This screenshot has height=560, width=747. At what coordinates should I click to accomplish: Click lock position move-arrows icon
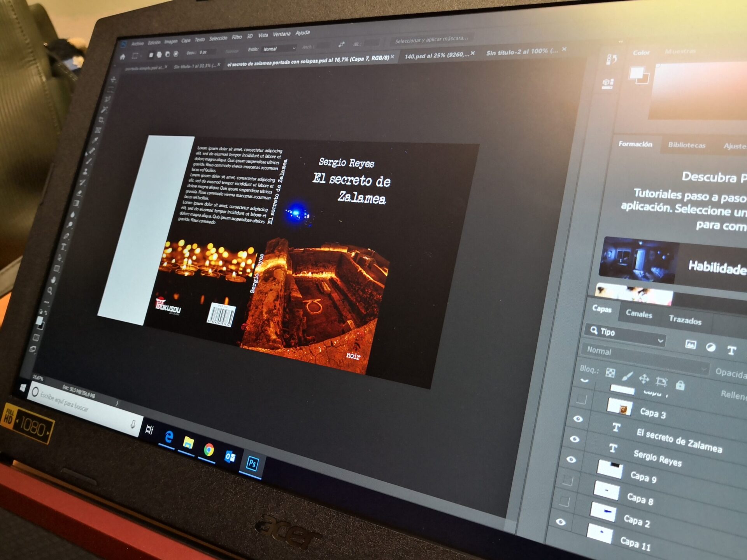click(x=644, y=378)
